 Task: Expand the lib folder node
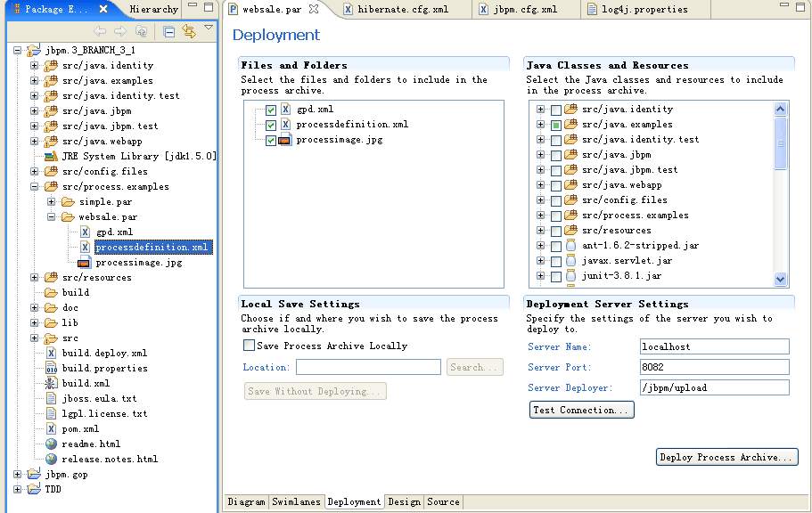pyautogui.click(x=34, y=323)
